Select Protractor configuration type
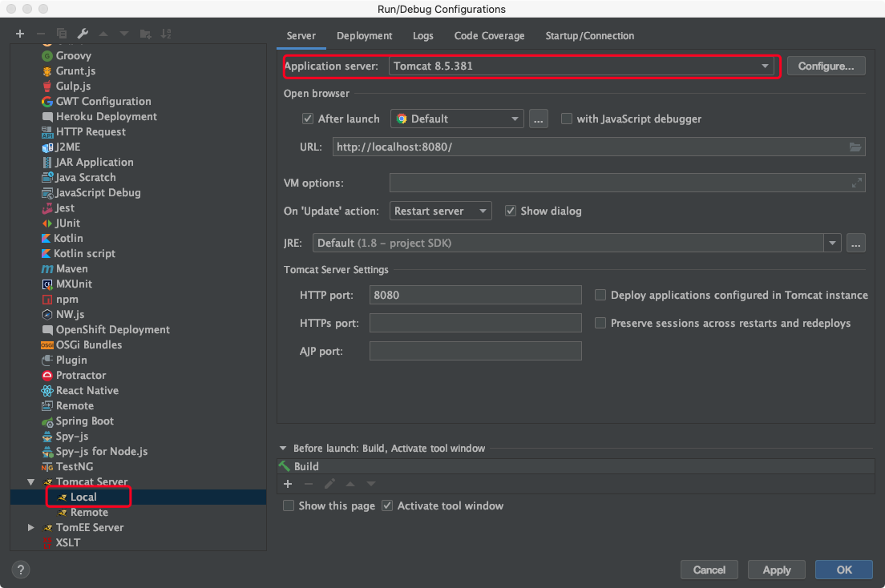Image resolution: width=885 pixels, height=588 pixels. (x=81, y=376)
